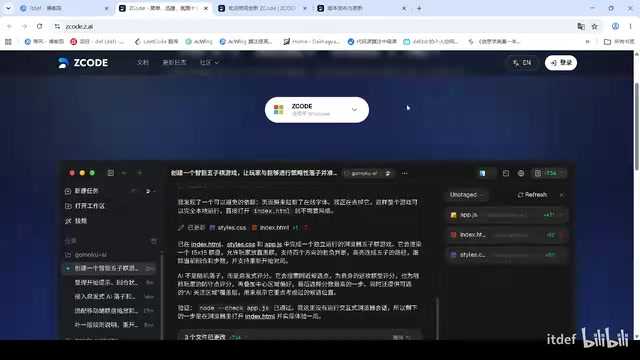This screenshot has width=640, height=360.
Task: Click the red macOS close dot in the preview
Action: (72, 173)
